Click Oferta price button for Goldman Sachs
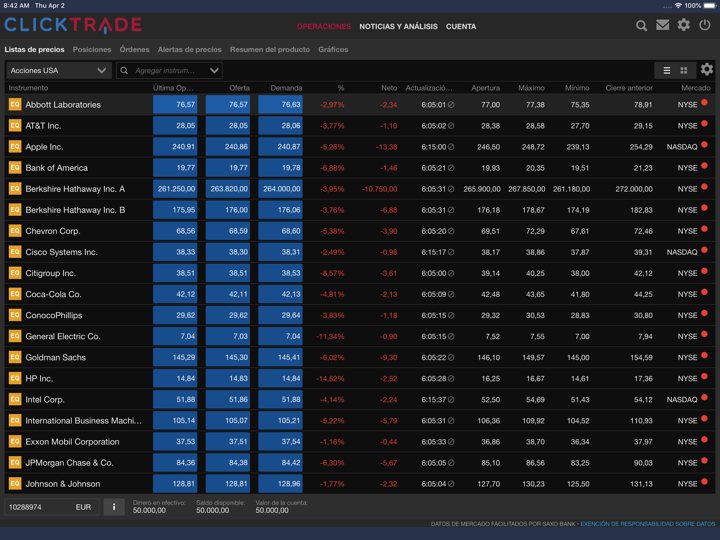The width and height of the screenshot is (720, 540). [228, 357]
